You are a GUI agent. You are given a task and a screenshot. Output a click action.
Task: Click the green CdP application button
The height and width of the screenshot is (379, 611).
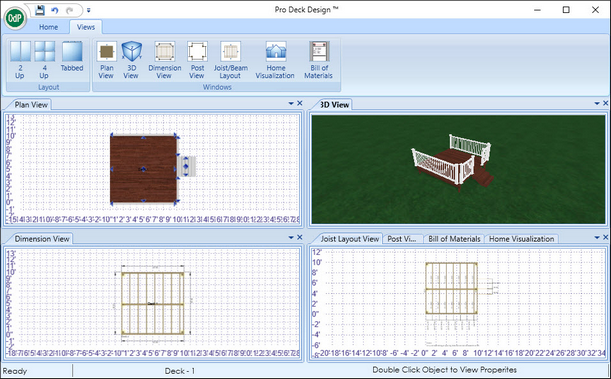(x=15, y=18)
